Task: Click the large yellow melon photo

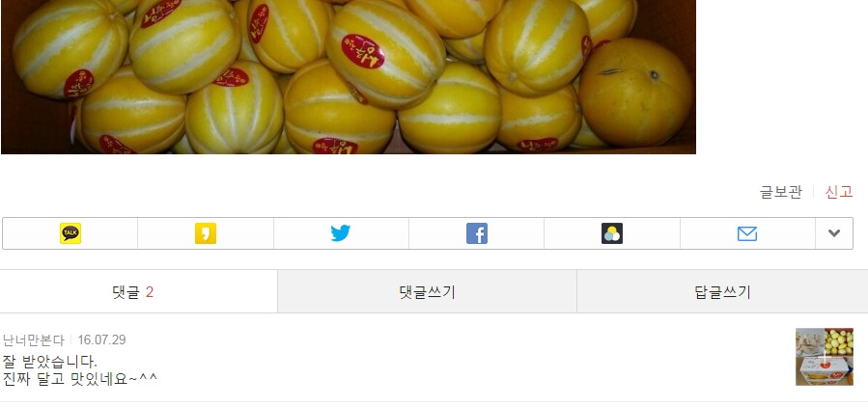Action: click(x=349, y=77)
